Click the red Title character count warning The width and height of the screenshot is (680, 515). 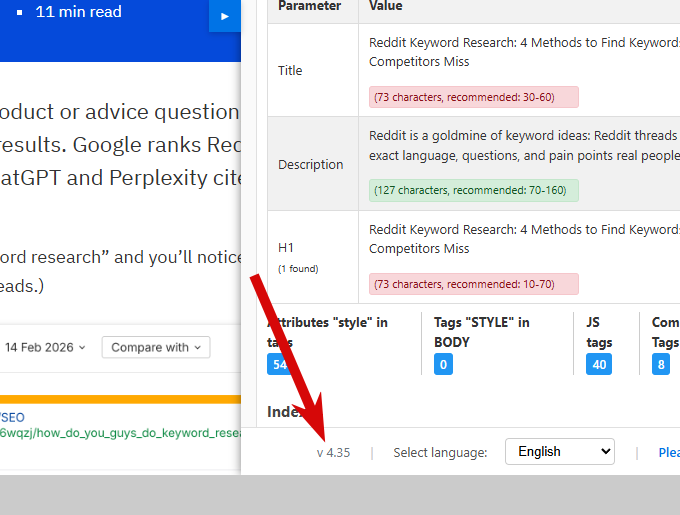[474, 97]
